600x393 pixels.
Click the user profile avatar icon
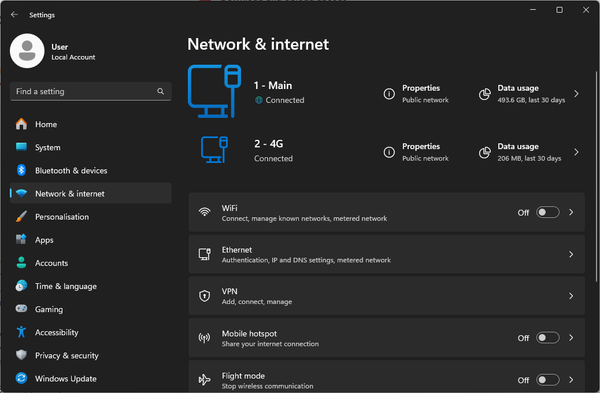[27, 51]
